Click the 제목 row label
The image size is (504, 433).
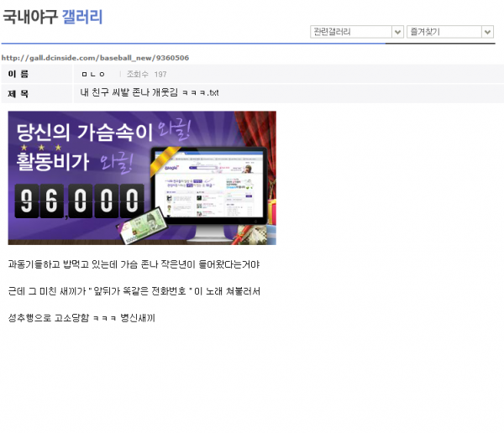(18, 93)
